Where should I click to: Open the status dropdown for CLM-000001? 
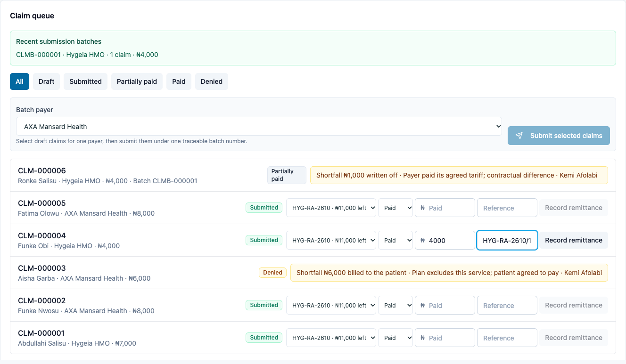pos(395,338)
